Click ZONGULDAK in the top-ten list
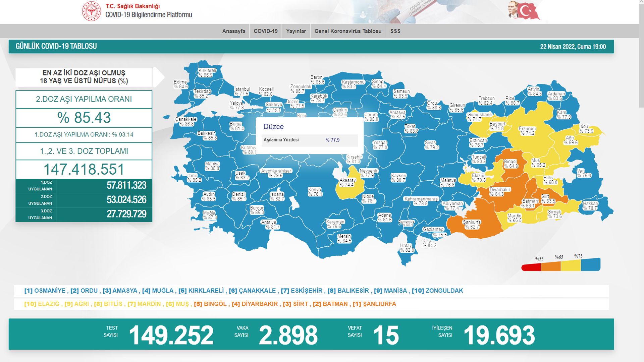 point(444,291)
